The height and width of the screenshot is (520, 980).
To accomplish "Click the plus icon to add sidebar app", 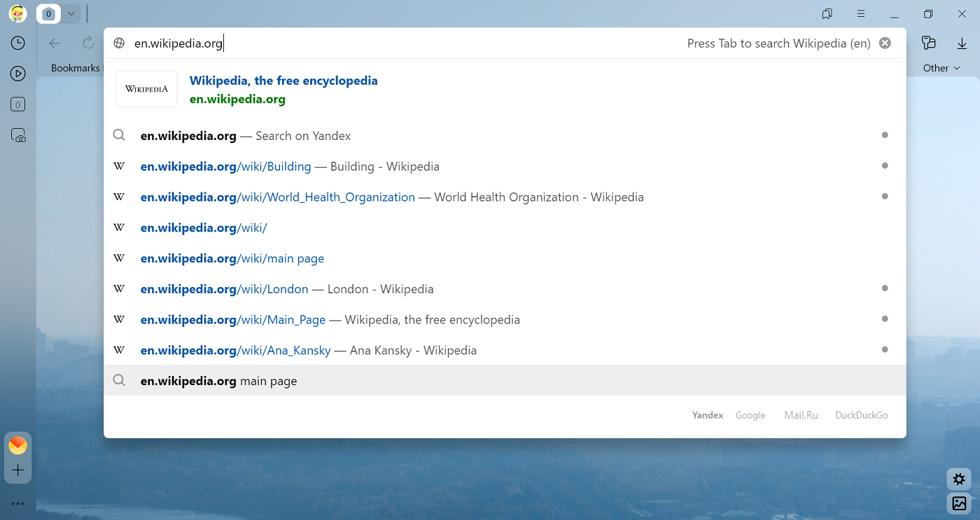I will [x=18, y=470].
